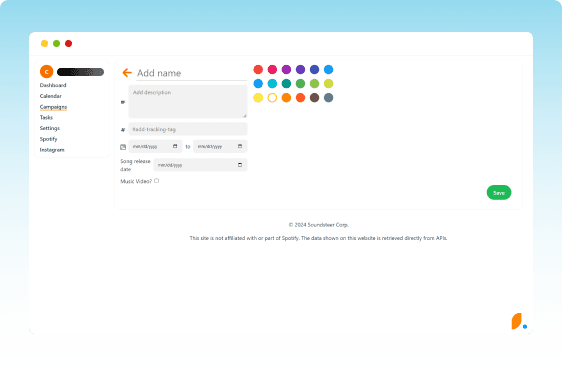Pick the blue-grey color swatch
This screenshot has width=562, height=366.
pyautogui.click(x=328, y=98)
